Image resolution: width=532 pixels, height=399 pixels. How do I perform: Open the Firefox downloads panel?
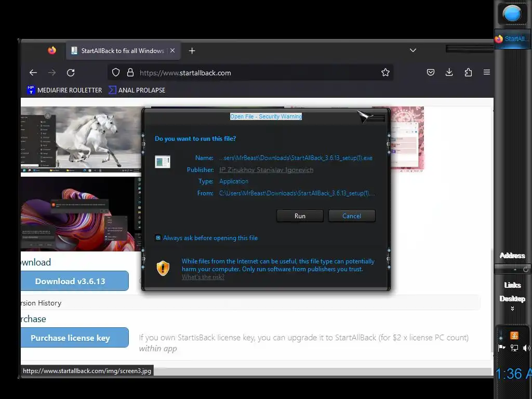tap(449, 72)
